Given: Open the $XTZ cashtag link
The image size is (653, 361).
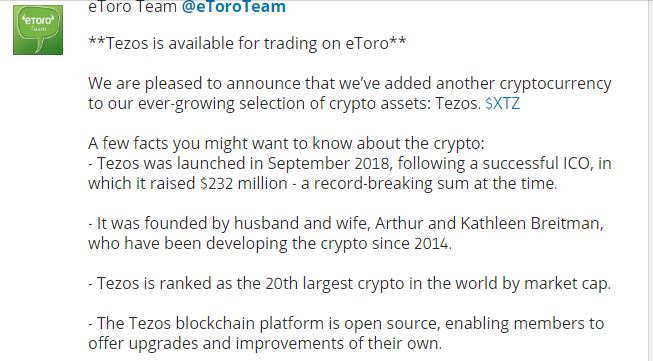Looking at the screenshot, I should 503,103.
